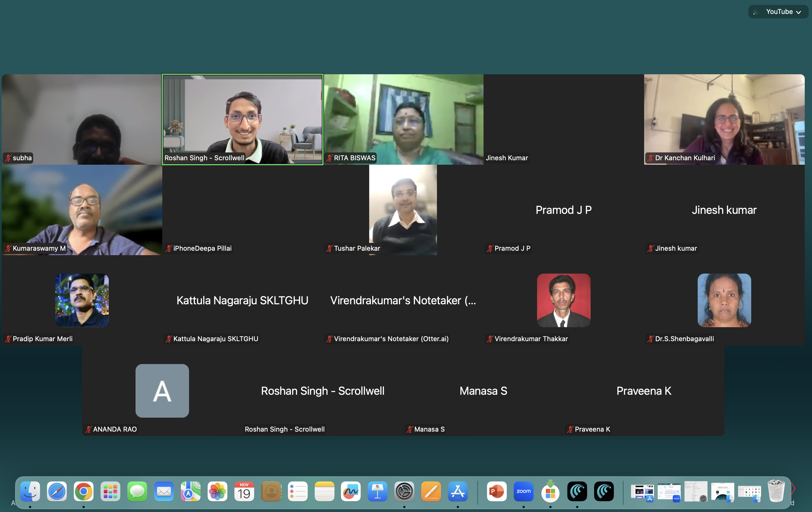Launch Keynote from the dock
Viewport: 812px width, 512px height.
click(377, 491)
